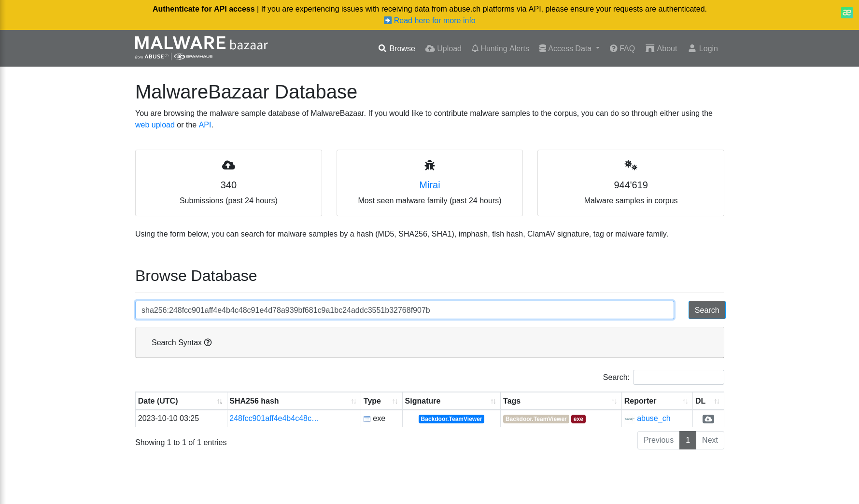Sort table by DL column
The height and width of the screenshot is (504, 859).
(708, 401)
